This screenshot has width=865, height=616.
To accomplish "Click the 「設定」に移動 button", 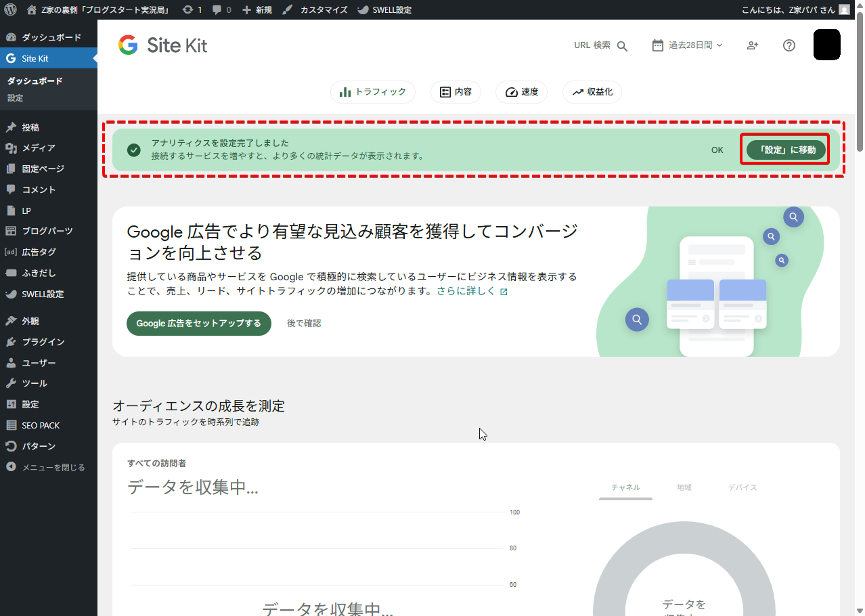I will coord(786,150).
